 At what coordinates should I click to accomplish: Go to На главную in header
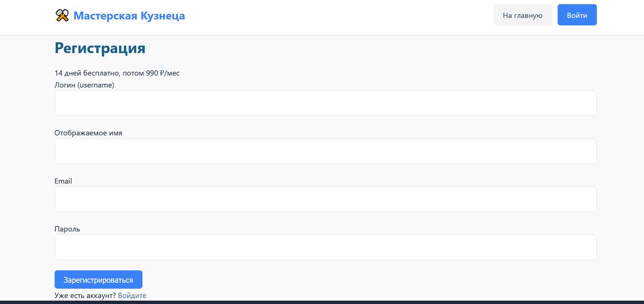click(522, 15)
